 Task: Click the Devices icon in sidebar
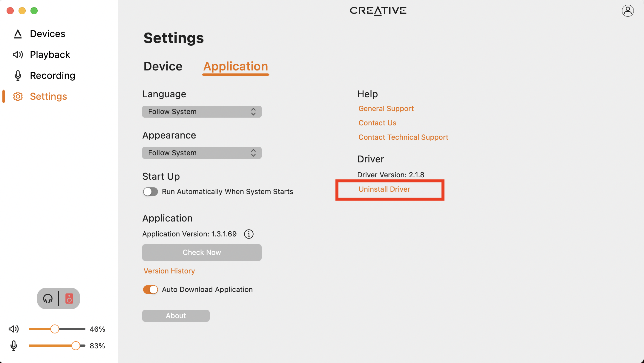click(x=18, y=34)
